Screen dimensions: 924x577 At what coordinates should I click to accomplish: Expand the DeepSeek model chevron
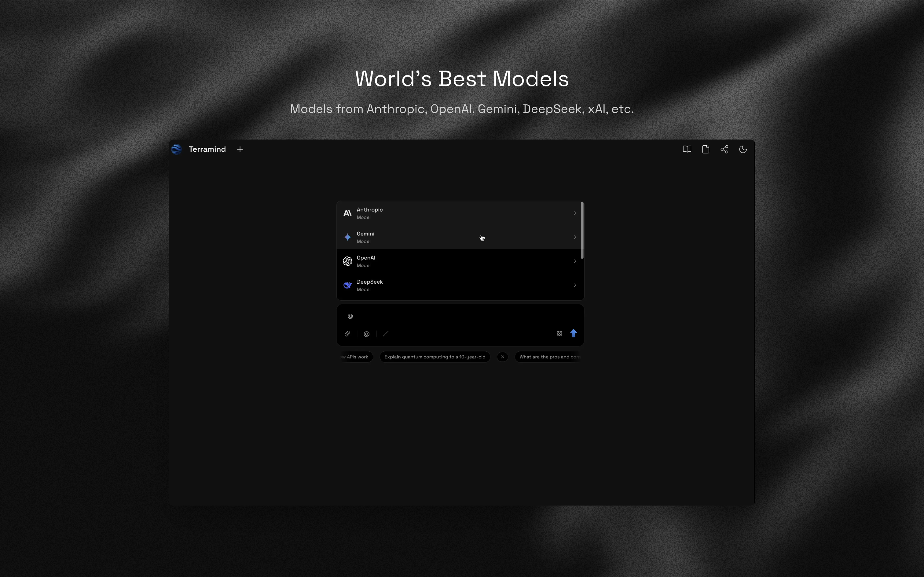(574, 285)
